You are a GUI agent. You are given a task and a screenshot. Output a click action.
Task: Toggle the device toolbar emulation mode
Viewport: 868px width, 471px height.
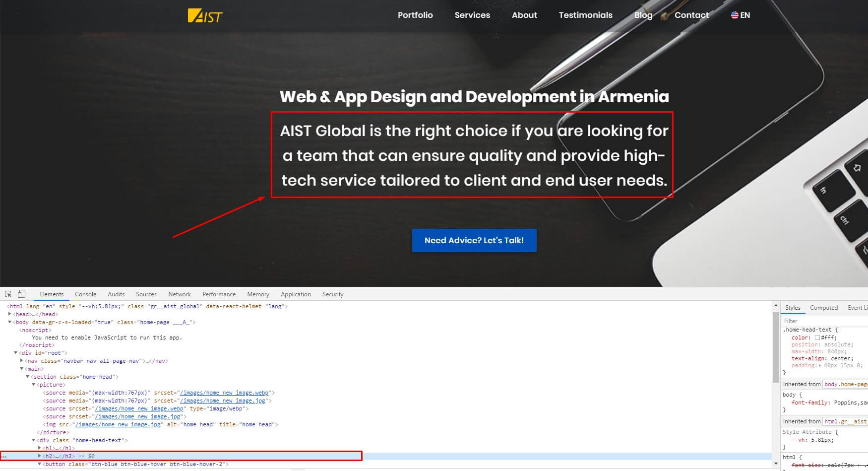[21, 294]
